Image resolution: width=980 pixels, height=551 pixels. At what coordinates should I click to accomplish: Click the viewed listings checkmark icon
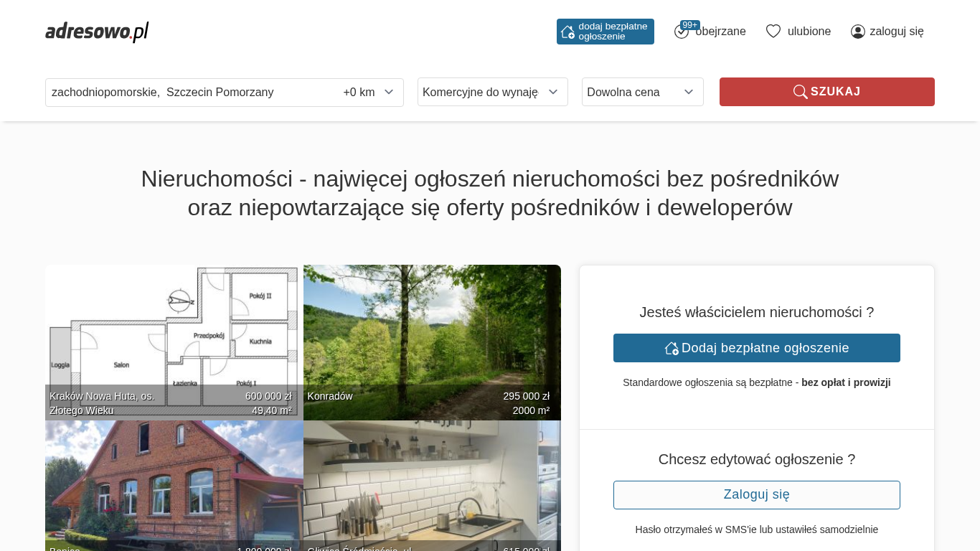(681, 32)
